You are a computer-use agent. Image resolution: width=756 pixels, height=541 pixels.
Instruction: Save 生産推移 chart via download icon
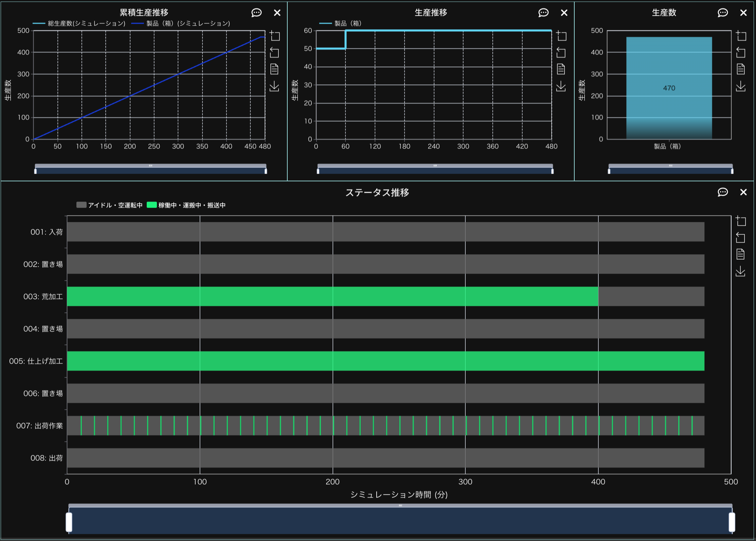(x=561, y=86)
